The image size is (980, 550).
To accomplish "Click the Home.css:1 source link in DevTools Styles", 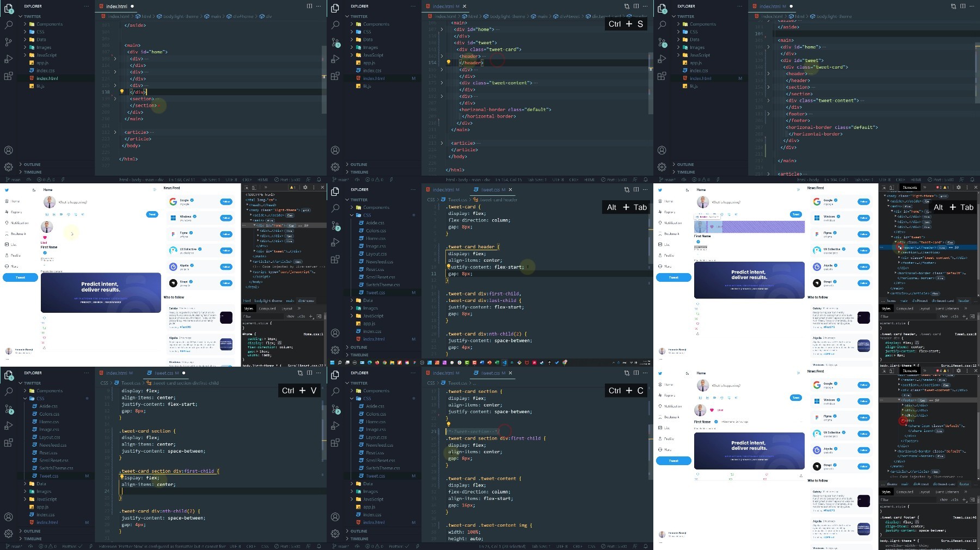I will (x=313, y=334).
